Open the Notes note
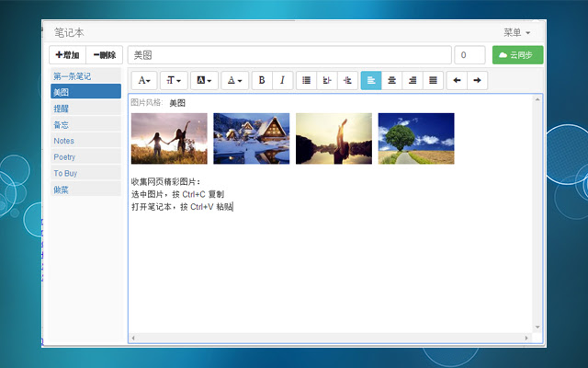Image resolution: width=588 pixels, height=368 pixels. click(x=85, y=141)
